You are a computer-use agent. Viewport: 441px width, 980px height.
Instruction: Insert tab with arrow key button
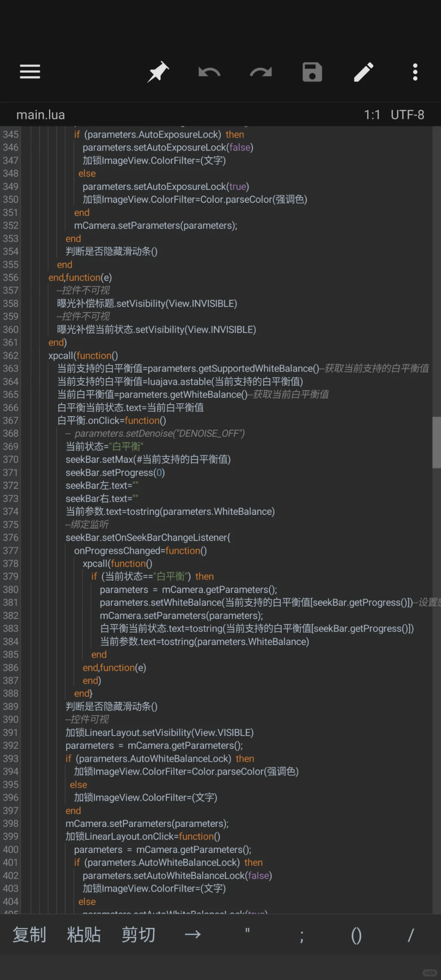point(193,934)
